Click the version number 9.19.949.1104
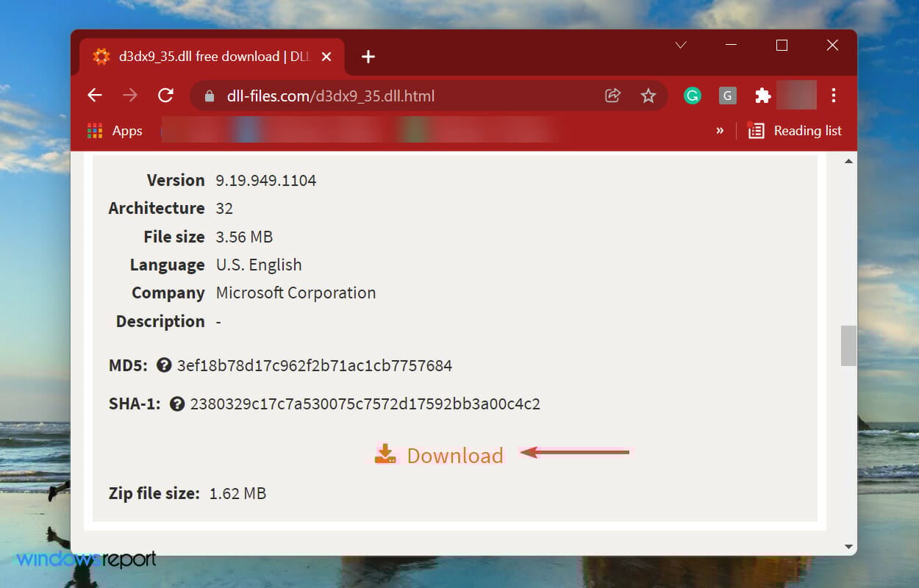Image resolution: width=919 pixels, height=588 pixels. tap(266, 181)
